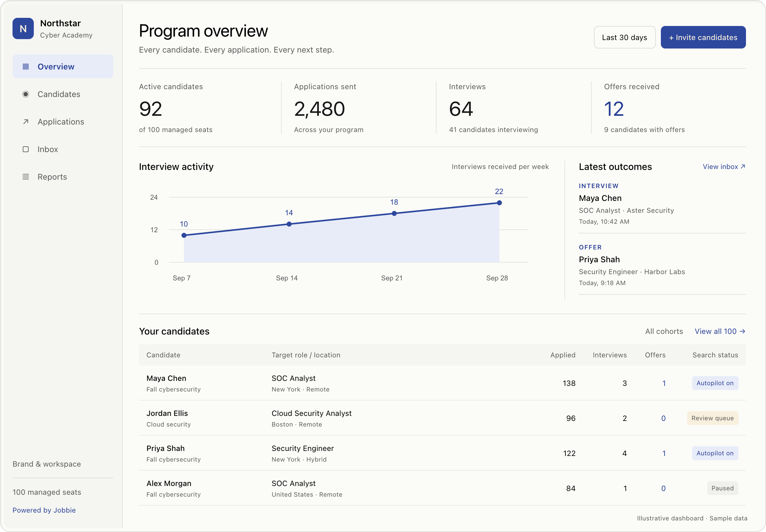Select the Sep 7 data point on chart
The height and width of the screenshot is (532, 766).
[x=184, y=235]
